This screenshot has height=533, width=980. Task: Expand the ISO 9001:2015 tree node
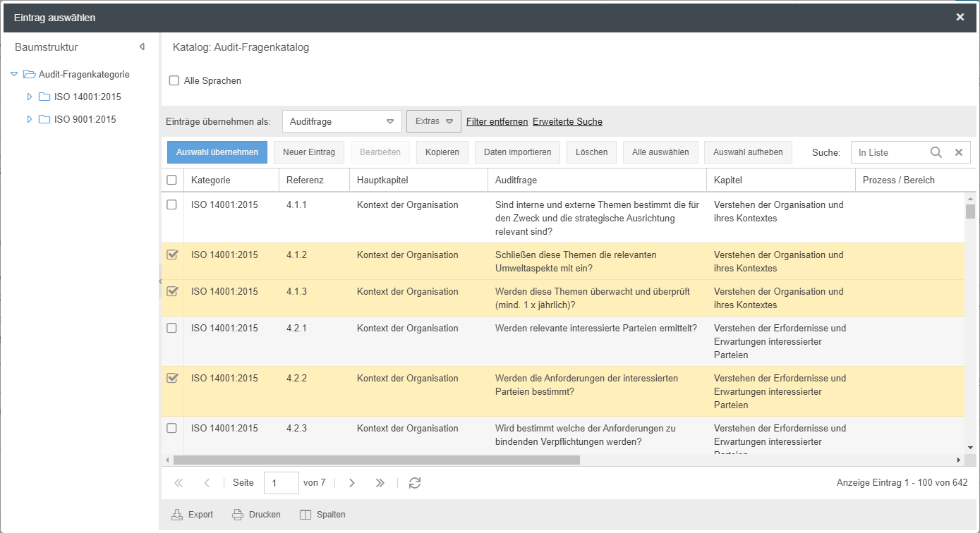(x=30, y=119)
